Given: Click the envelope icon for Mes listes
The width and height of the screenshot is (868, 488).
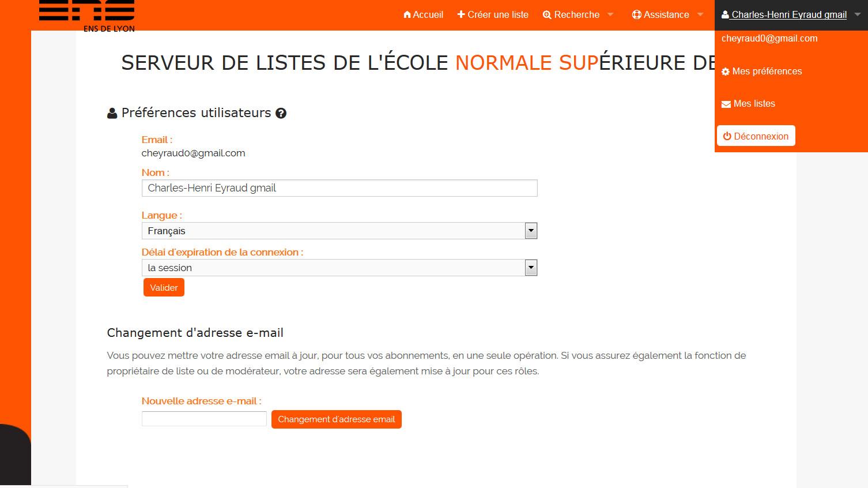Looking at the screenshot, I should 726,104.
